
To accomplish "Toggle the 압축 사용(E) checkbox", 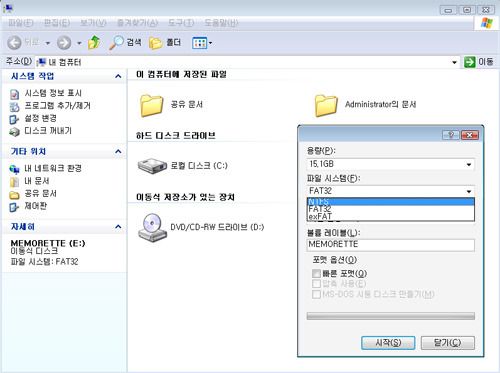I will [316, 284].
